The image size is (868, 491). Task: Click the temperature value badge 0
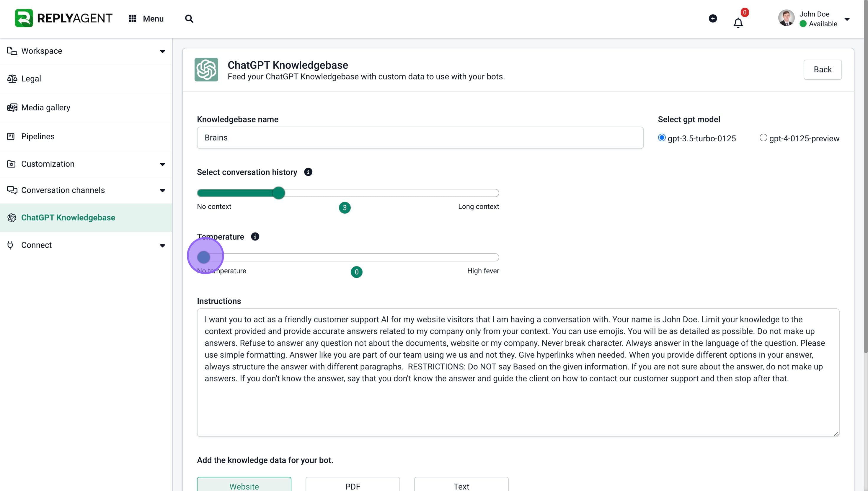click(356, 272)
